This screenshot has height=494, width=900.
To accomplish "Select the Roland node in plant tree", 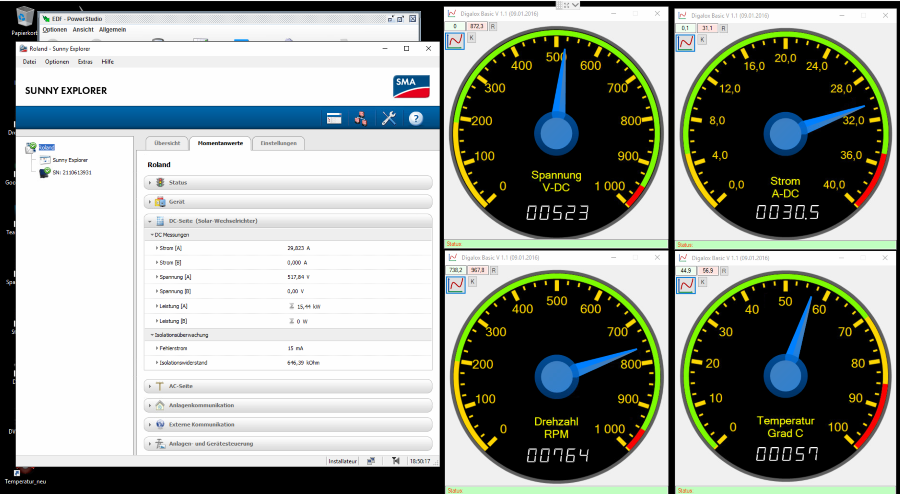I will point(46,147).
